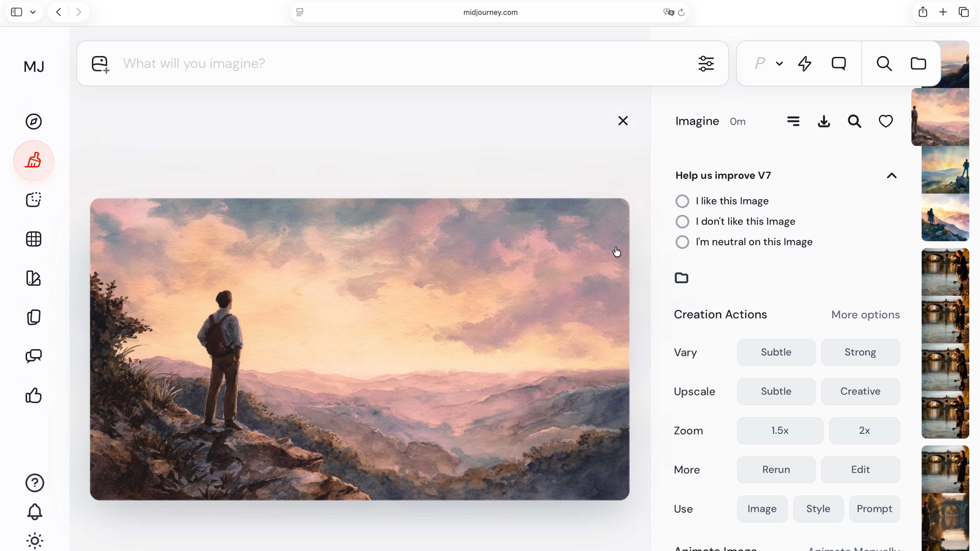This screenshot has height=551, width=980.
Task: Open the personalization P dropdown arrow
Action: pos(779,64)
